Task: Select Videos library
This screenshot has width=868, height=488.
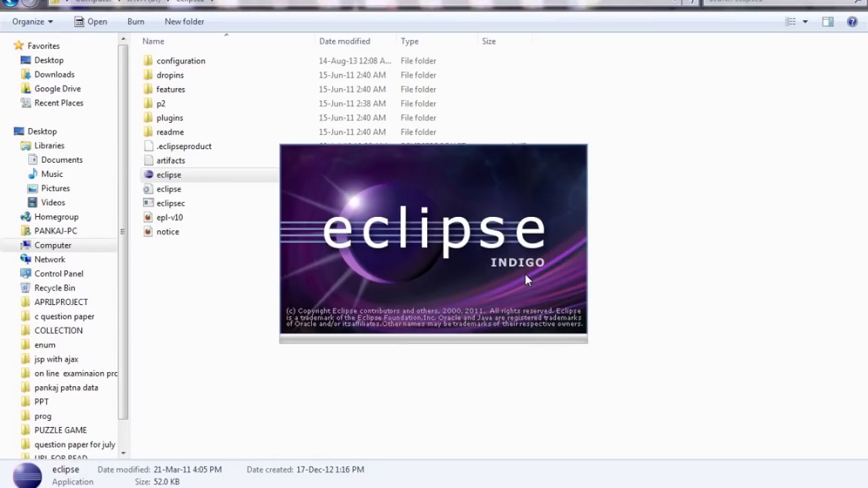Action: coord(53,203)
